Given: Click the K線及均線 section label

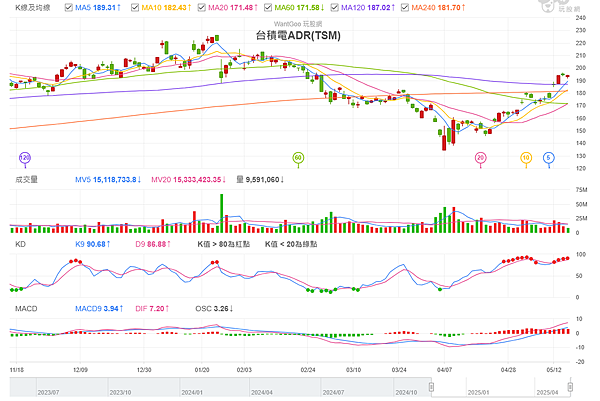Looking at the screenshot, I should point(33,8).
